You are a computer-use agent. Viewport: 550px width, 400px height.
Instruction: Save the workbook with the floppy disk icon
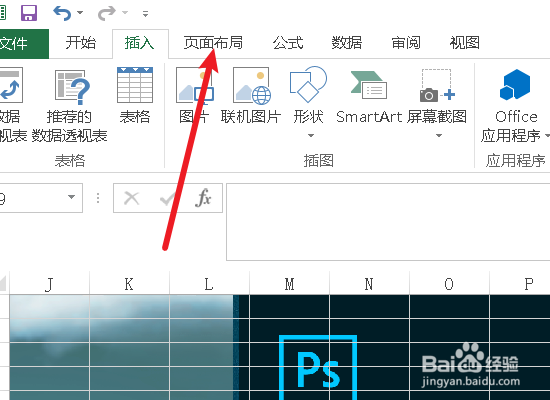29,13
